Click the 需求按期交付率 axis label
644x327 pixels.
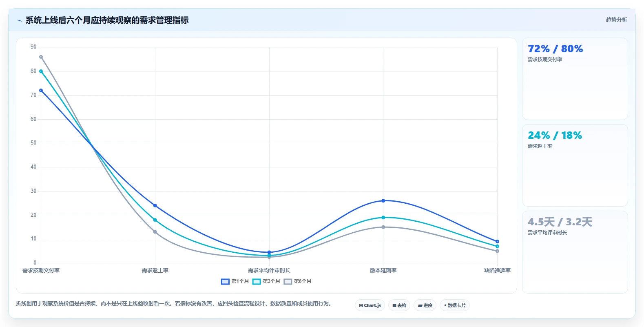[x=41, y=270]
